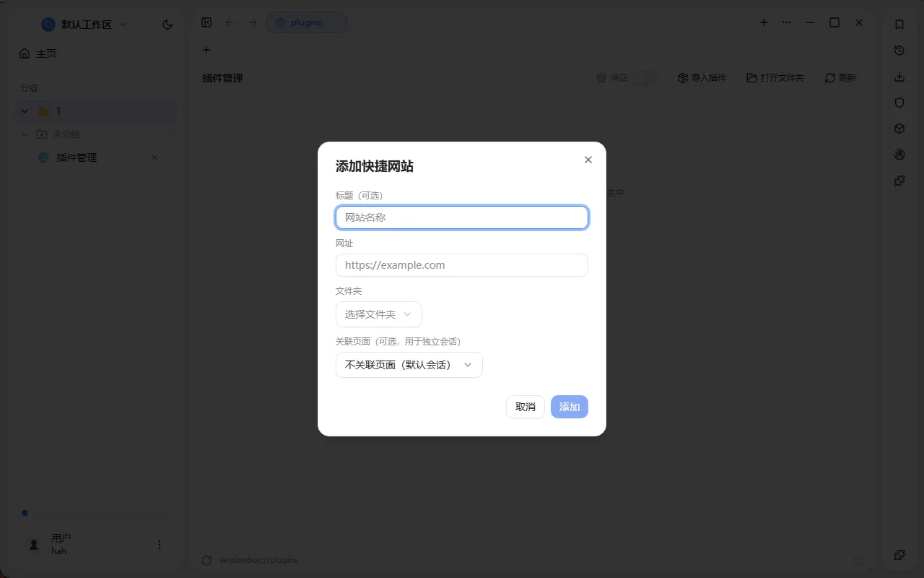Open puzzle plugins icon in right rail upper
Image resolution: width=924 pixels, height=578 pixels.
point(899,181)
